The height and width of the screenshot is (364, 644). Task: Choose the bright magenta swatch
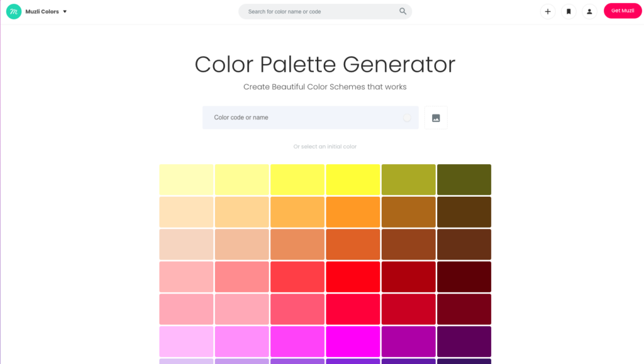(x=353, y=341)
